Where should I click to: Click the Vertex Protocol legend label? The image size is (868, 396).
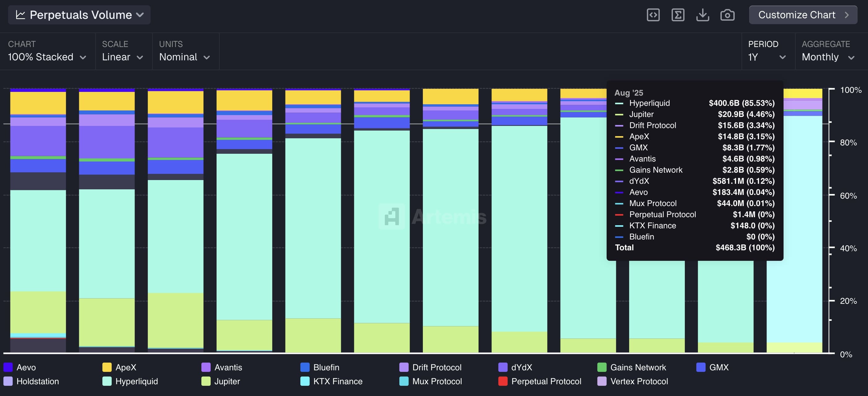click(639, 381)
